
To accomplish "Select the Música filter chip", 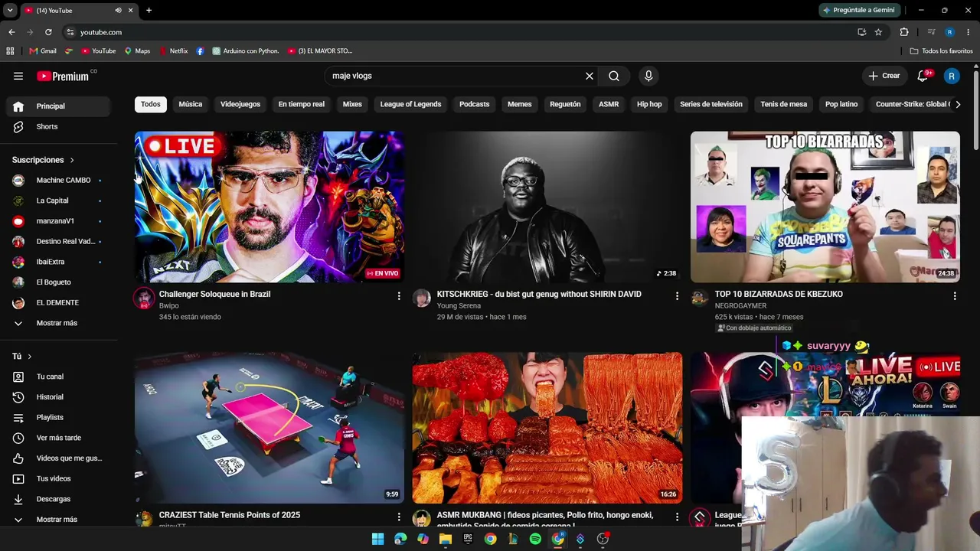I will [x=191, y=104].
